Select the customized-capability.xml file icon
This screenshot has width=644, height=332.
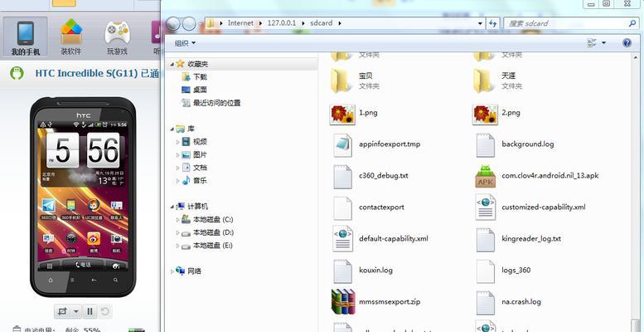click(486, 207)
